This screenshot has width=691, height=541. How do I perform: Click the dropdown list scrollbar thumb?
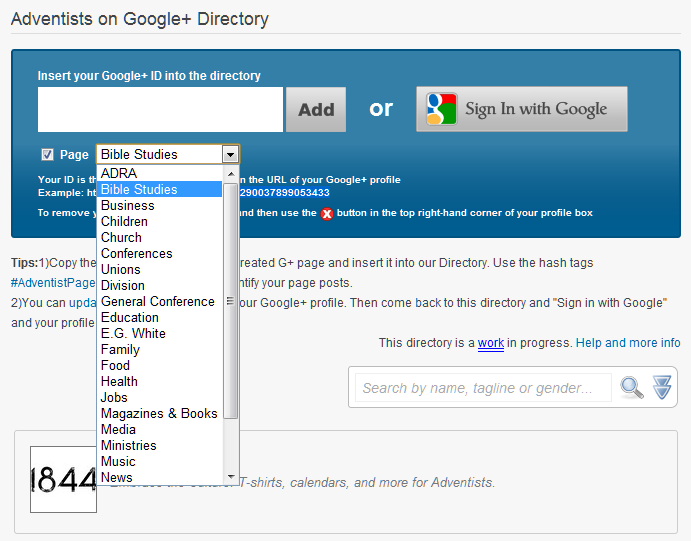coord(230,301)
